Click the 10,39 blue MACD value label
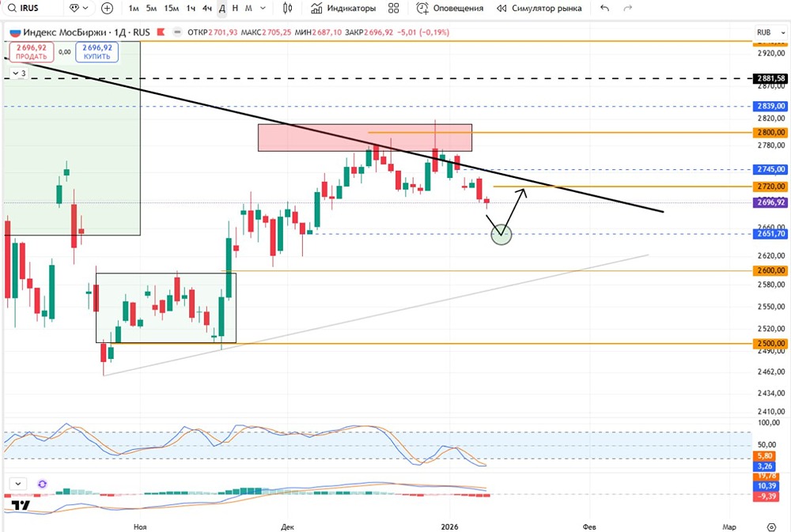 [766, 486]
